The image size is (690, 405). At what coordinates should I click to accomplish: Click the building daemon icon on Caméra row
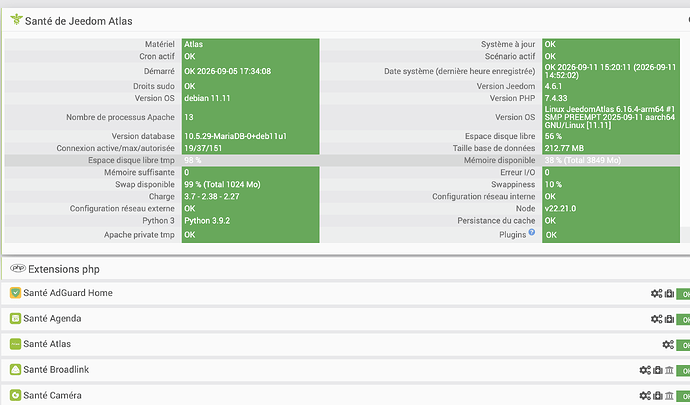669,396
